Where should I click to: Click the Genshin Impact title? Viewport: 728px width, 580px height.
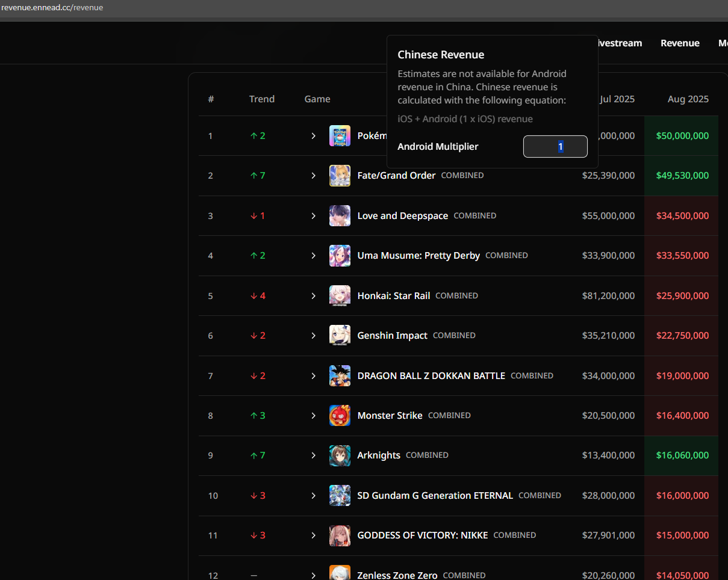393,335
